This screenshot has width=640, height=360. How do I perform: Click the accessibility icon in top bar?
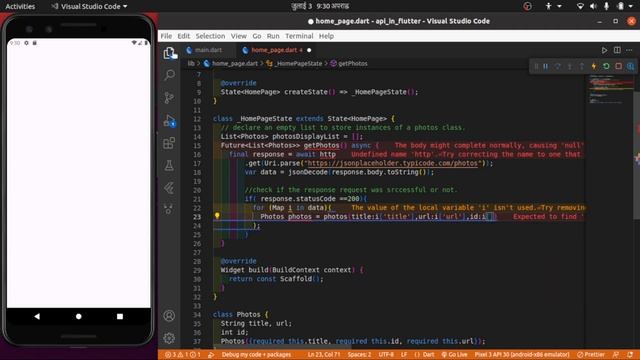pos(549,6)
